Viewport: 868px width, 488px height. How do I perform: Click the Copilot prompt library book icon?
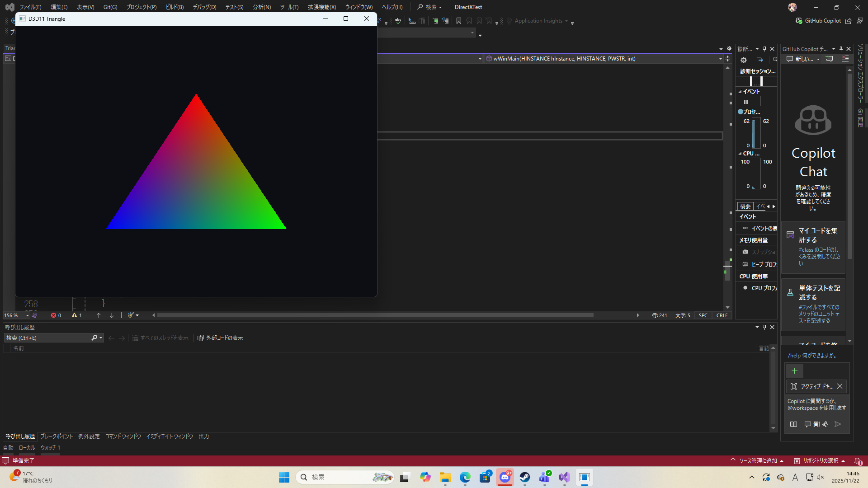click(793, 424)
